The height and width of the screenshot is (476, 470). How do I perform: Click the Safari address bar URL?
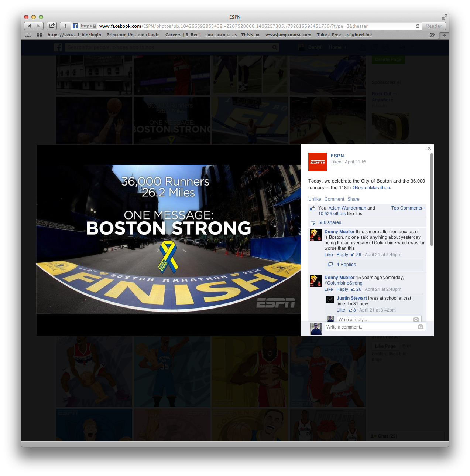pyautogui.click(x=233, y=26)
